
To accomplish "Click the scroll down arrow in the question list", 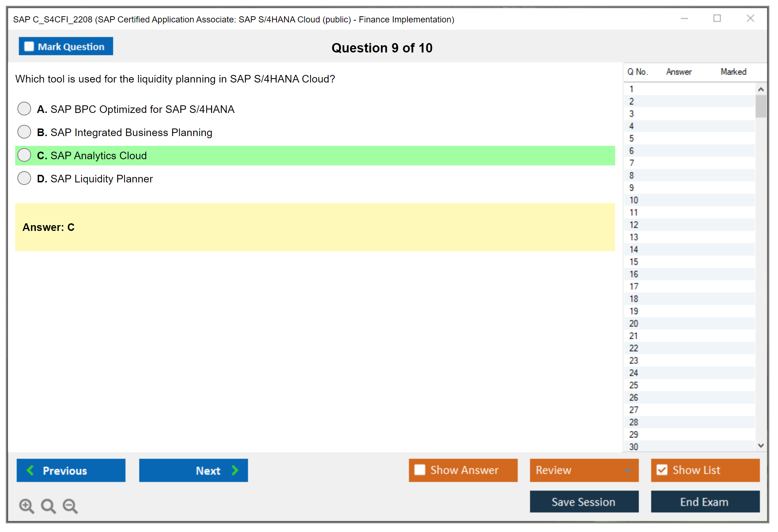I will (761, 446).
